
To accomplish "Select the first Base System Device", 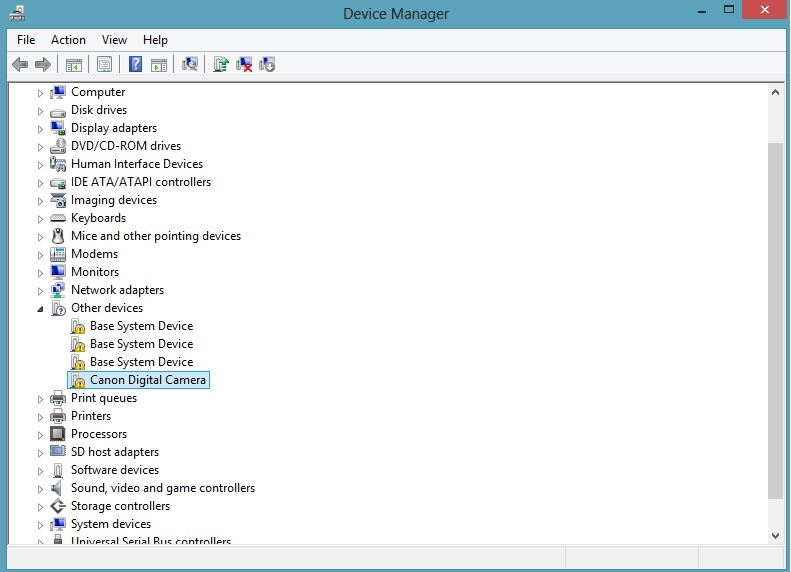I will tap(141, 326).
